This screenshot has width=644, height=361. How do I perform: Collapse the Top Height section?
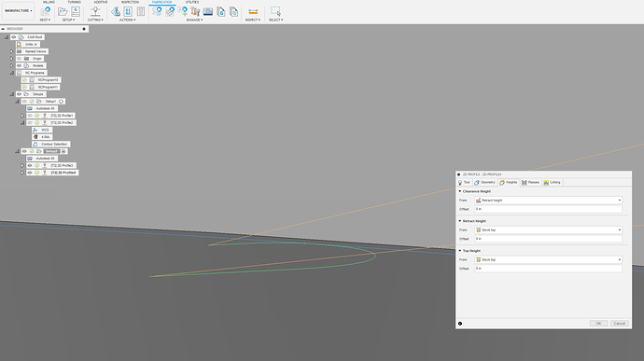click(460, 251)
